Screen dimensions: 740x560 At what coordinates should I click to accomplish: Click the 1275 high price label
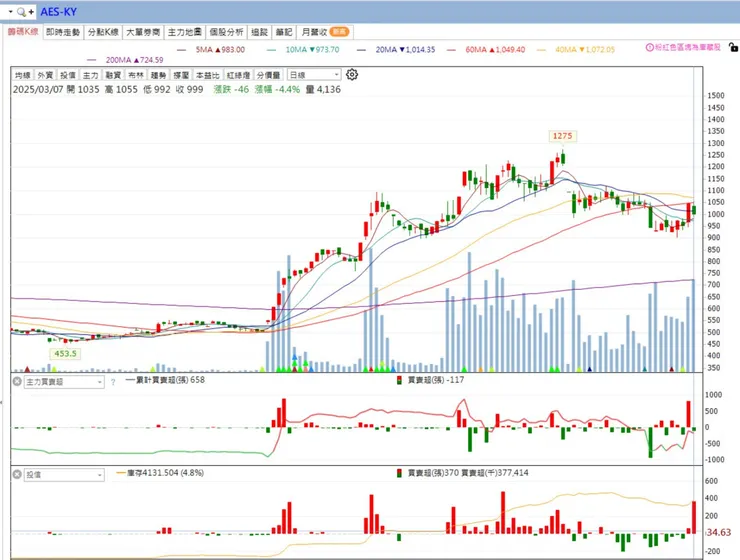tap(563, 136)
